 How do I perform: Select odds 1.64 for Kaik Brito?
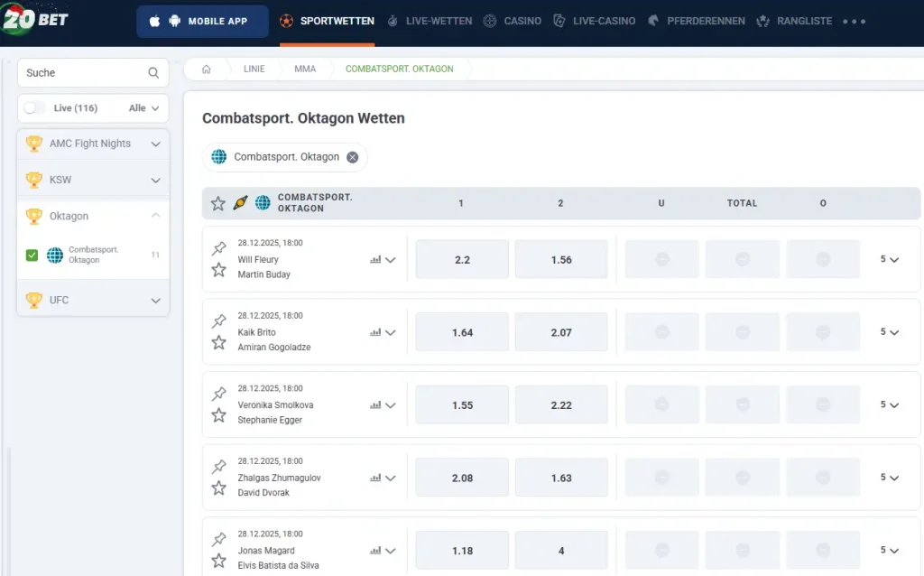click(x=461, y=332)
